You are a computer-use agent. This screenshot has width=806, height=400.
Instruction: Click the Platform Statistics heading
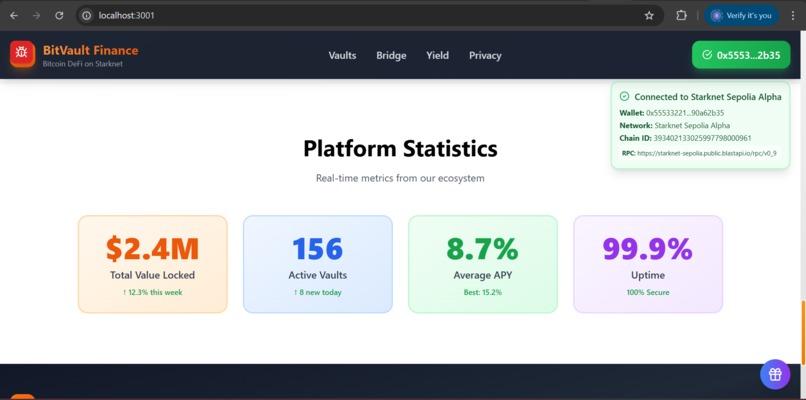[400, 149]
